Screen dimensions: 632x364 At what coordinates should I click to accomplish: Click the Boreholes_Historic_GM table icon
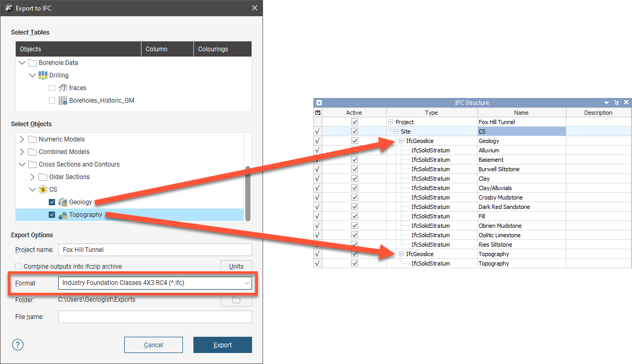(63, 101)
